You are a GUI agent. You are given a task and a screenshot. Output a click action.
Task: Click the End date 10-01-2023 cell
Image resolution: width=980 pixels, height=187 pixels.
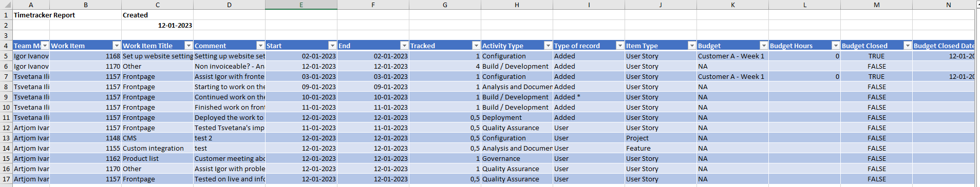pyautogui.click(x=373, y=97)
